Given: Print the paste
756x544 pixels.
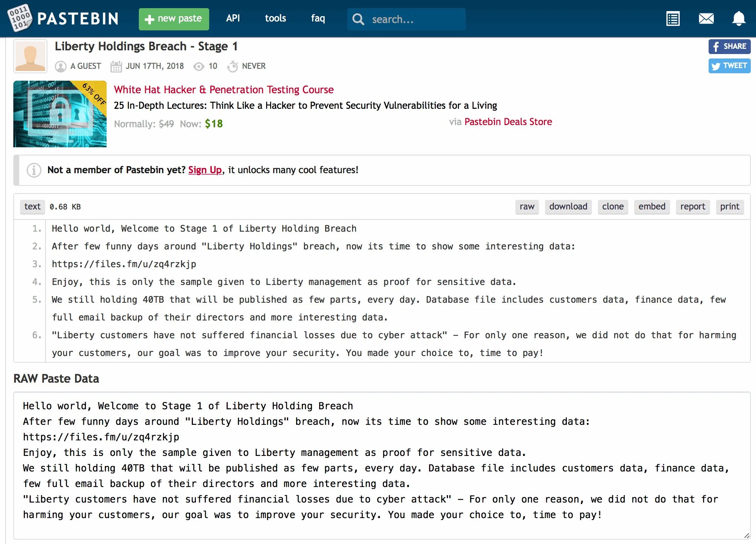Looking at the screenshot, I should (x=730, y=206).
